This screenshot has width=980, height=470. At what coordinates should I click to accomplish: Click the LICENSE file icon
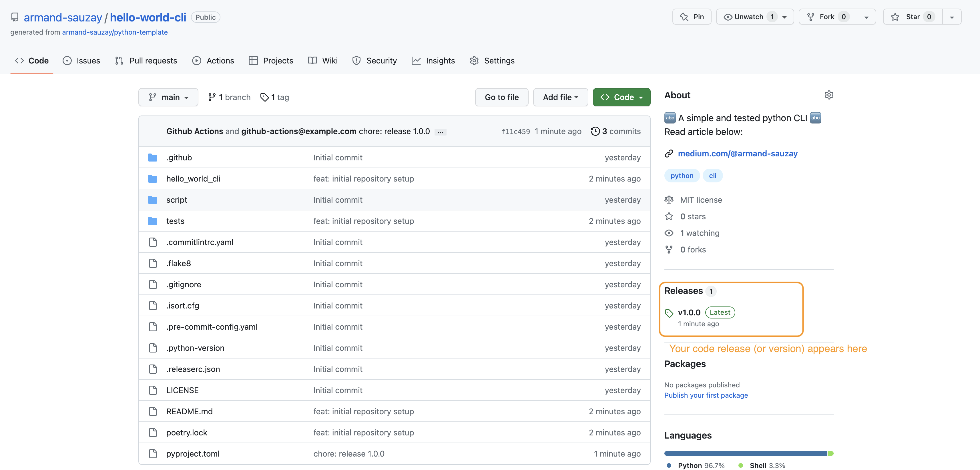153,391
